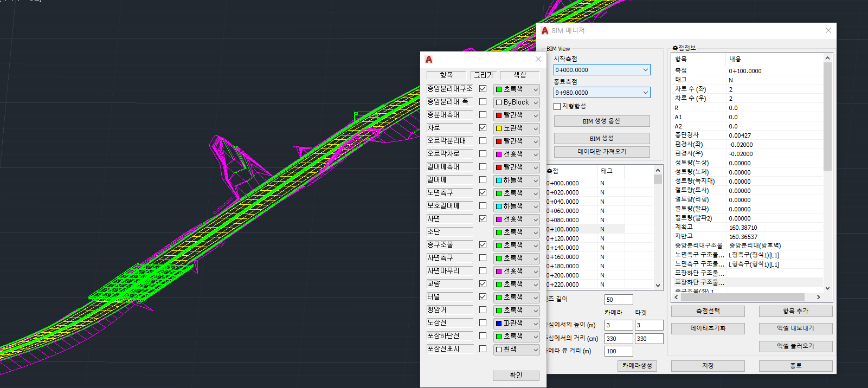This screenshot has height=388, width=868.
Task: Close the layer color settings dialog
Action: click(x=538, y=59)
